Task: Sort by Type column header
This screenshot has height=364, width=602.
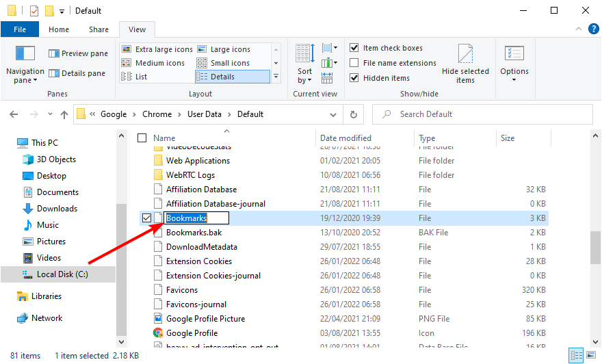Action: coord(427,138)
